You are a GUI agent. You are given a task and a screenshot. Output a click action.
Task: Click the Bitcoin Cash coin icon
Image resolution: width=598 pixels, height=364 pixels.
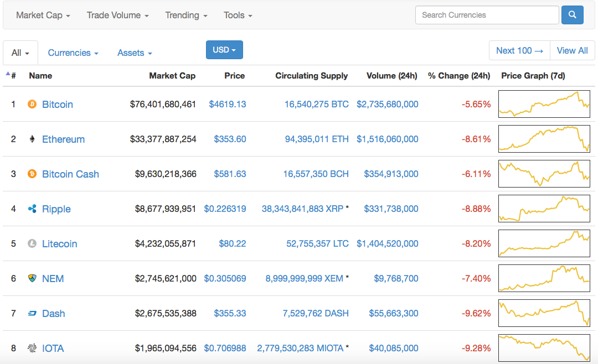point(32,174)
